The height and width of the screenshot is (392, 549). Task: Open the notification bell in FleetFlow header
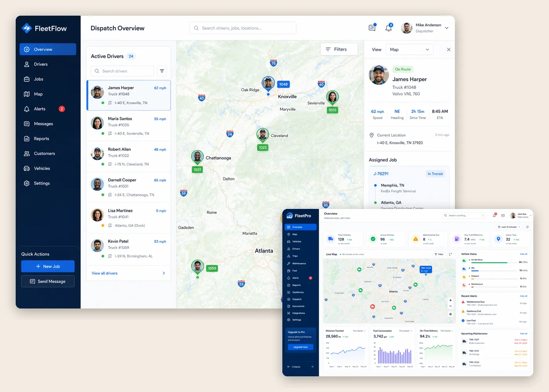[389, 28]
